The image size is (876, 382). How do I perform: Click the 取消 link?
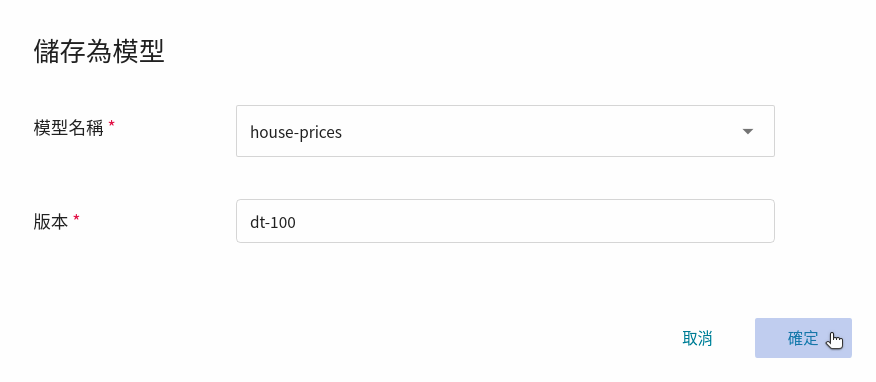[697, 338]
